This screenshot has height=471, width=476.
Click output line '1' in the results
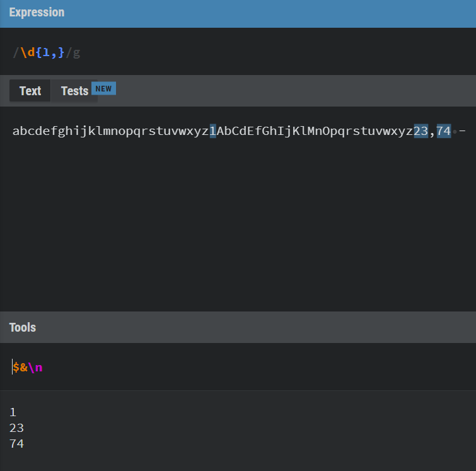(x=13, y=412)
